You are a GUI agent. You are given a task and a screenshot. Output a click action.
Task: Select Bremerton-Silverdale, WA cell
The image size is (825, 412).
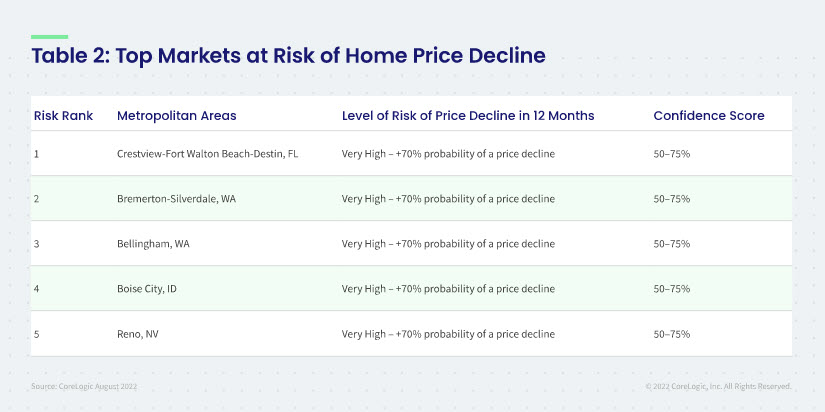[176, 199]
